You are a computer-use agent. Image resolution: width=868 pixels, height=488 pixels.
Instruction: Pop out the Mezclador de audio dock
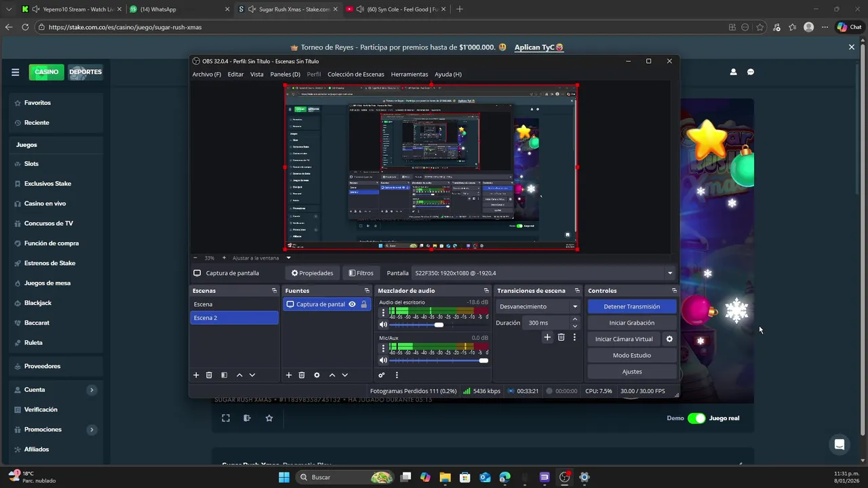coord(486,291)
